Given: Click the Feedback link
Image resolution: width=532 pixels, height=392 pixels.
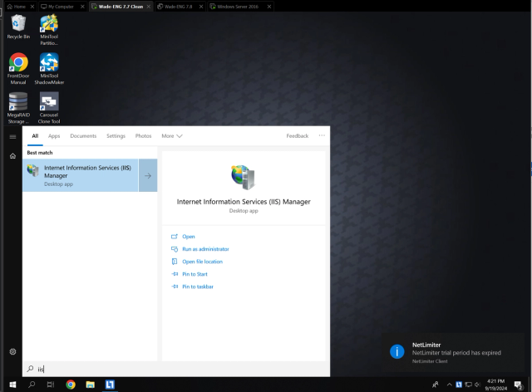Looking at the screenshot, I should [298, 136].
